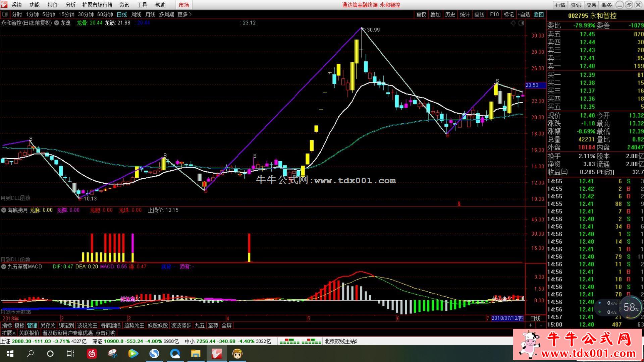This screenshot has width=644, height=362.
Task: Open the 工具 menu
Action: tap(142, 5)
